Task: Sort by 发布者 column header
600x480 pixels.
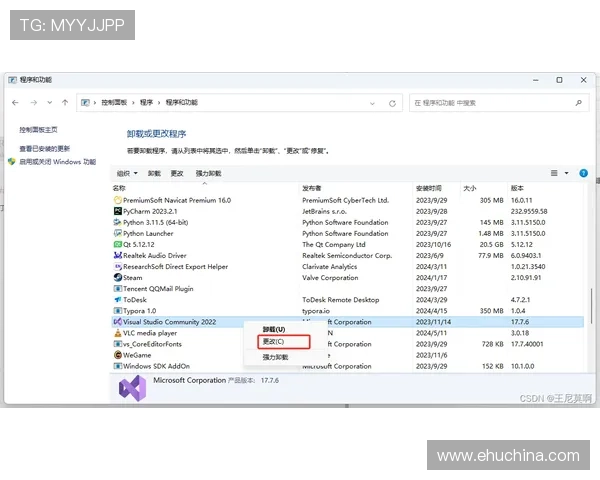Action: (311, 188)
